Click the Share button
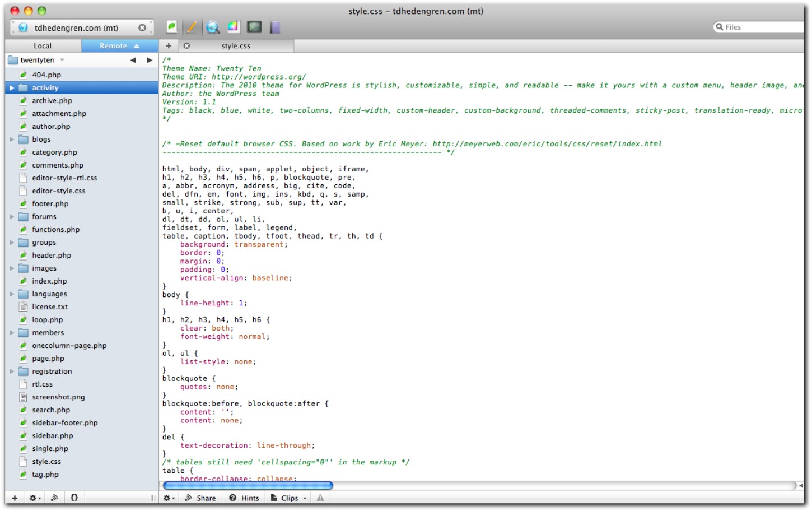The width and height of the screenshot is (812, 511). 200,498
